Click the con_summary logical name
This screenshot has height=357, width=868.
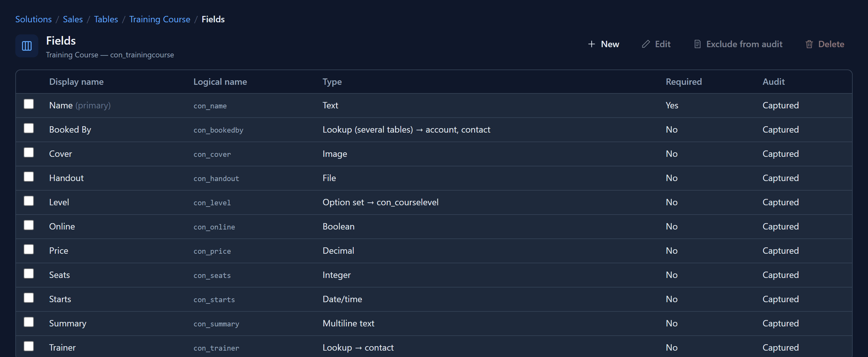[216, 324]
